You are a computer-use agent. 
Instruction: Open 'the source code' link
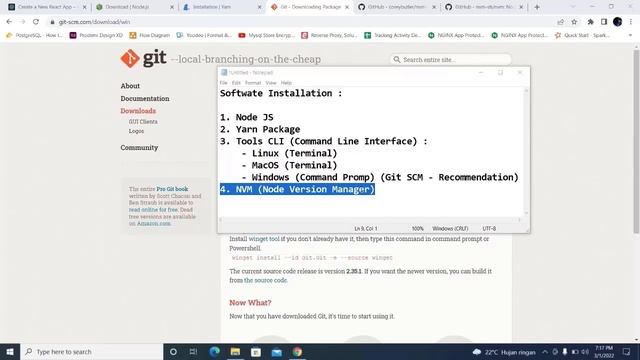[x=265, y=280]
